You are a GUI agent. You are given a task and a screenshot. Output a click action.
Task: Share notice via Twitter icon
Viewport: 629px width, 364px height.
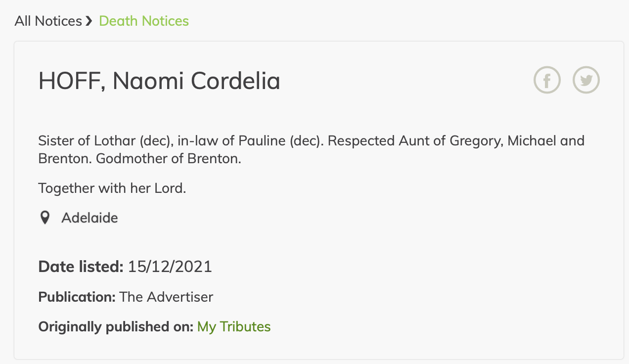[586, 80]
